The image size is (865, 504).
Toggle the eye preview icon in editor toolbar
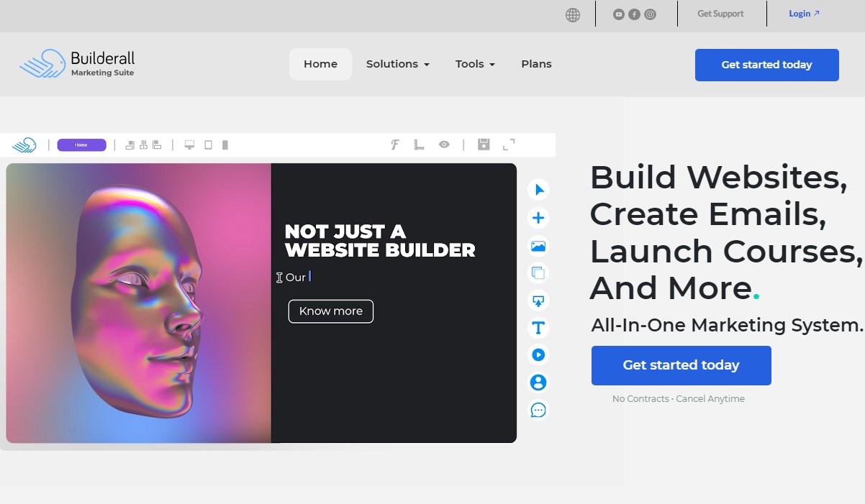tap(444, 145)
